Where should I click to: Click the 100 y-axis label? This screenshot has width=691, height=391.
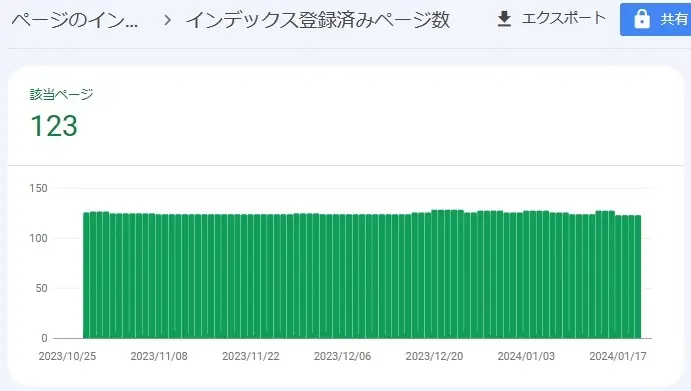pyautogui.click(x=38, y=238)
